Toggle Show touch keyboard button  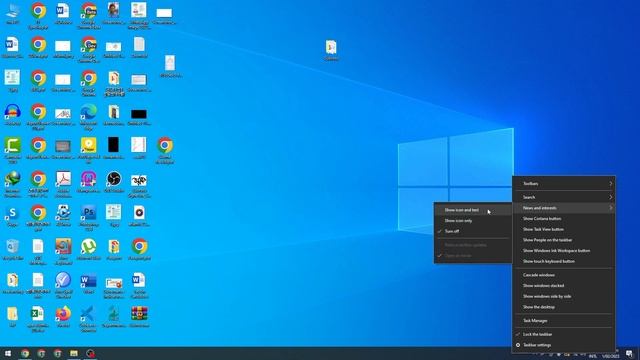[564, 261]
